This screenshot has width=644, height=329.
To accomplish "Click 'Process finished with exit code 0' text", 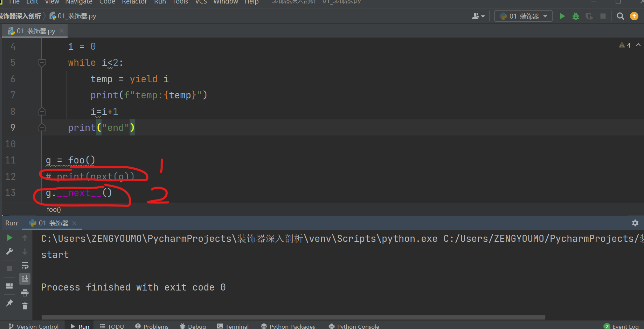I will coord(133,287).
